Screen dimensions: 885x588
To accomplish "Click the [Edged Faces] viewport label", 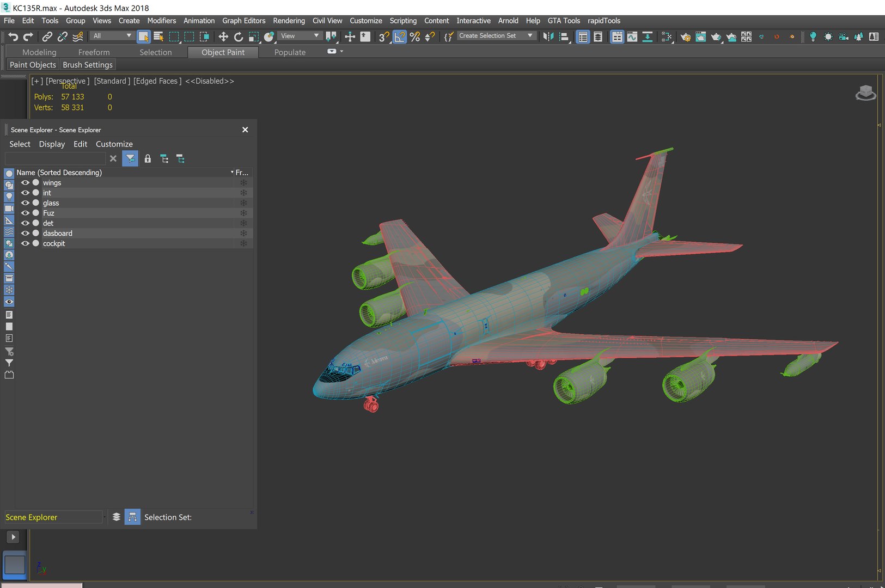I will (157, 81).
